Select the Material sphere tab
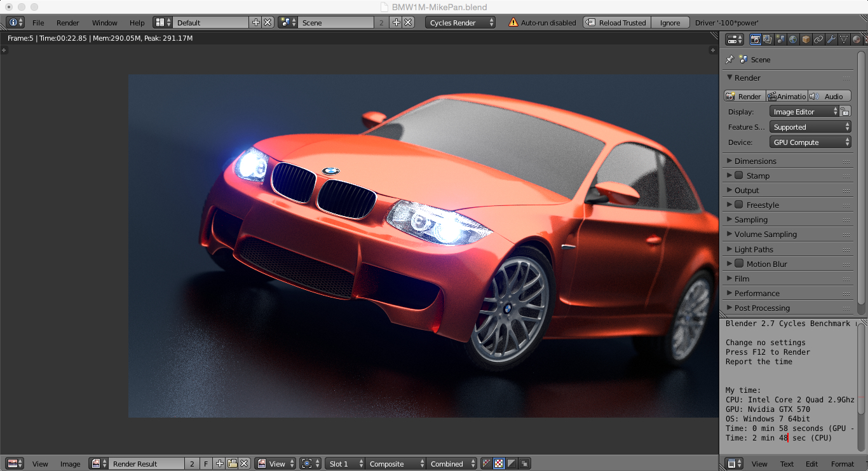The image size is (868, 471). [x=857, y=39]
